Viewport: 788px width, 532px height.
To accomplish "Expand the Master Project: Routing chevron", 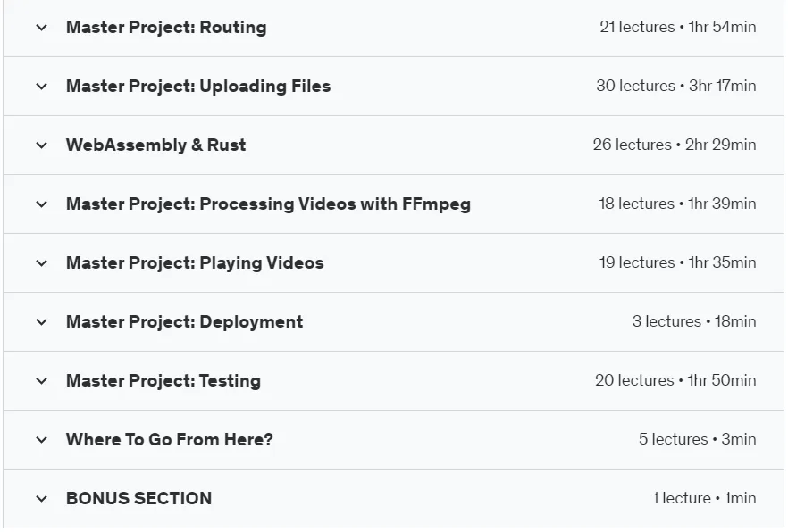I will pos(42,28).
